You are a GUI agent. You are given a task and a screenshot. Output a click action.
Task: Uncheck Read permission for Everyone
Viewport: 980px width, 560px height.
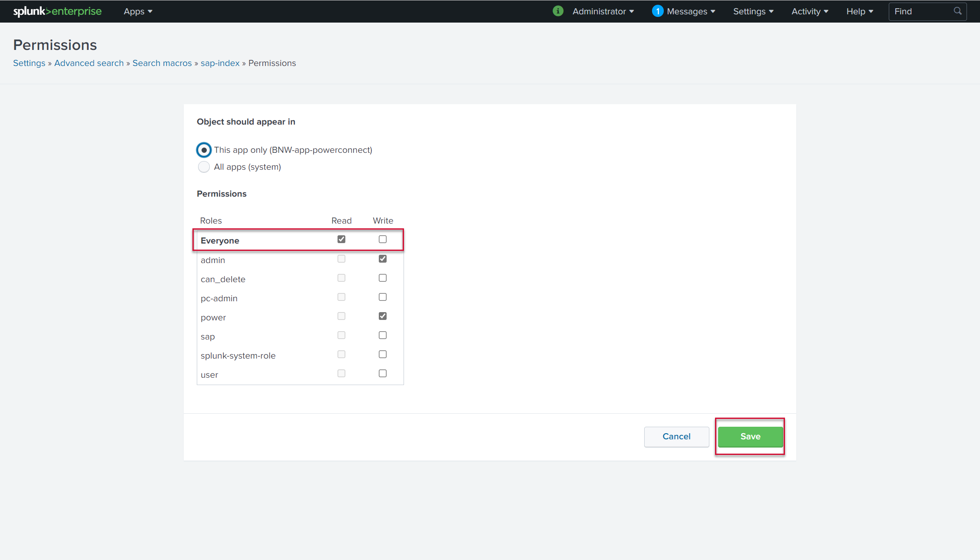(x=341, y=239)
